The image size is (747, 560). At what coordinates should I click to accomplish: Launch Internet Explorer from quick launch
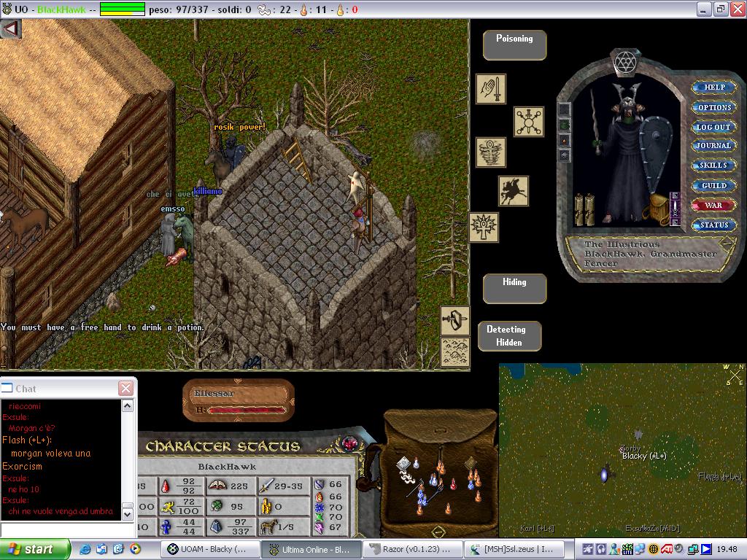coord(85,549)
